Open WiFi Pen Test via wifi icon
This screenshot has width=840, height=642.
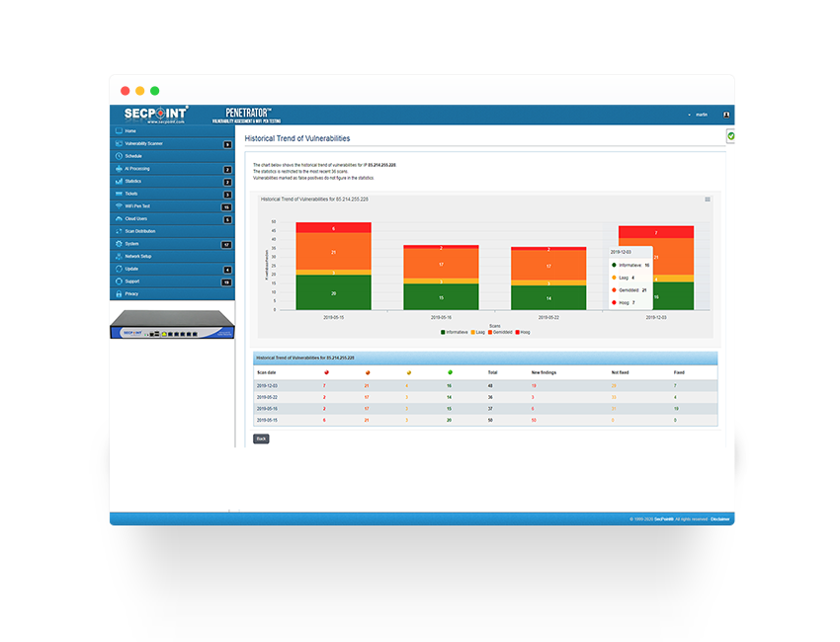pyautogui.click(x=119, y=206)
